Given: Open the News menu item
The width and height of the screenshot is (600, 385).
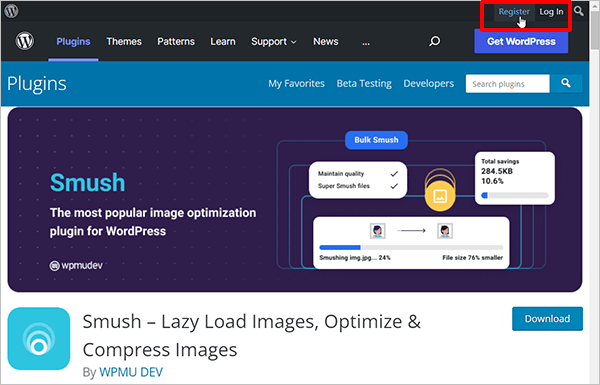Looking at the screenshot, I should point(326,41).
